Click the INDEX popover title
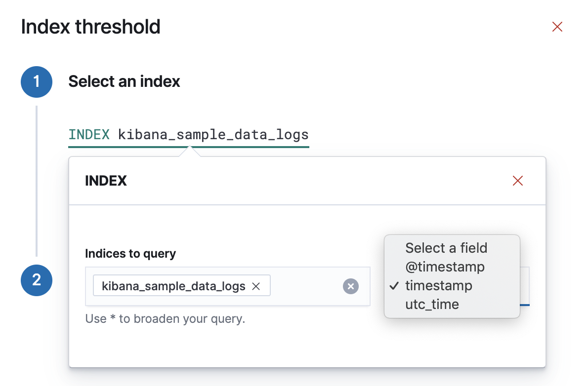 [106, 181]
